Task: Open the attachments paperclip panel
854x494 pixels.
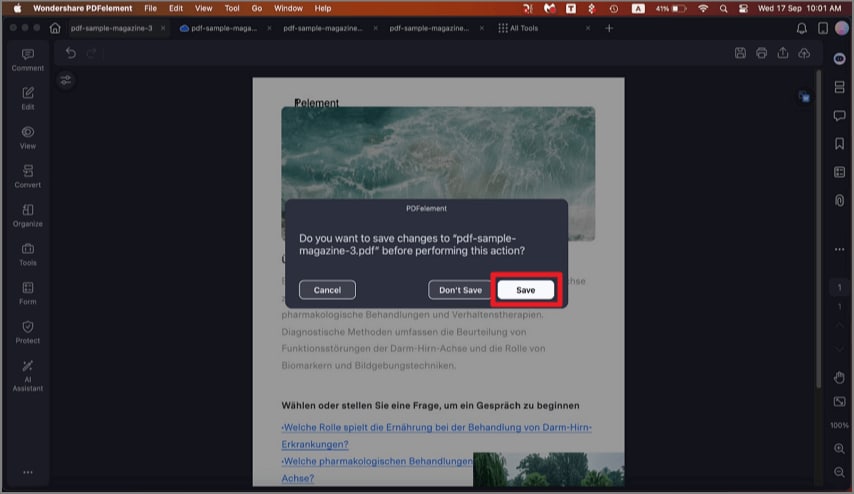Action: tap(839, 200)
